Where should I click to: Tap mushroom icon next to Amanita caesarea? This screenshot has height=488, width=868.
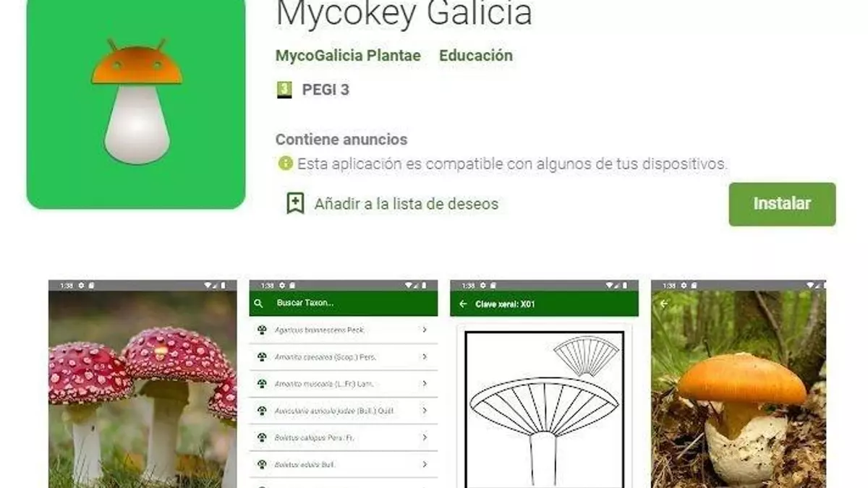click(x=262, y=357)
